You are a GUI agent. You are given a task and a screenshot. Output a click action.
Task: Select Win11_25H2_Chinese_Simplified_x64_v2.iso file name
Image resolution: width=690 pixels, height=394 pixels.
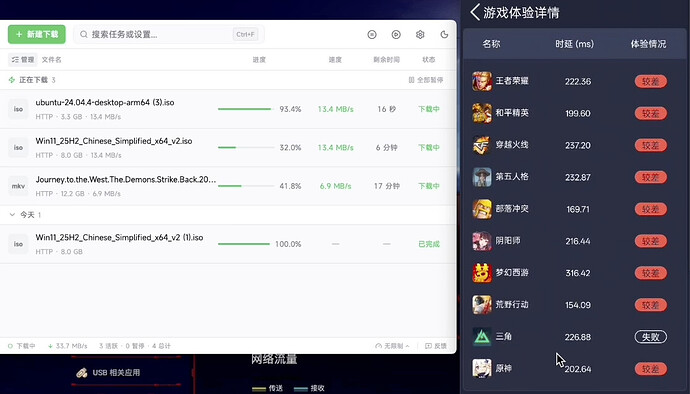(x=114, y=141)
